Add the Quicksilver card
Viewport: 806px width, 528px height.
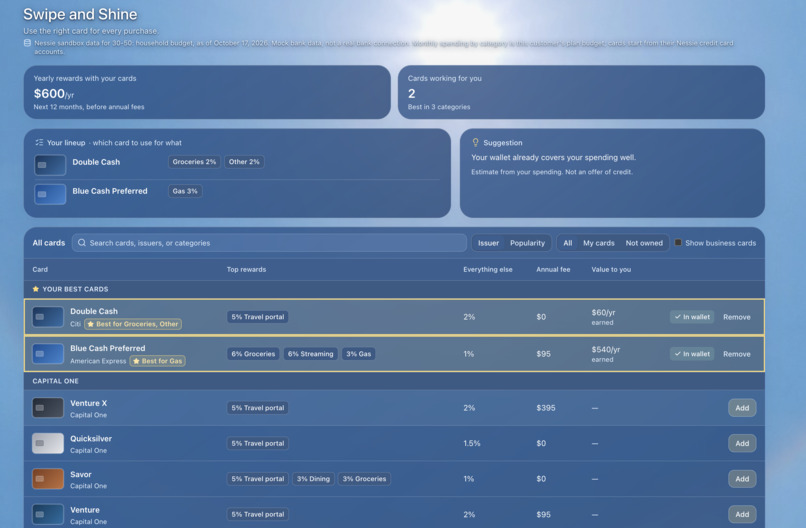coord(742,443)
